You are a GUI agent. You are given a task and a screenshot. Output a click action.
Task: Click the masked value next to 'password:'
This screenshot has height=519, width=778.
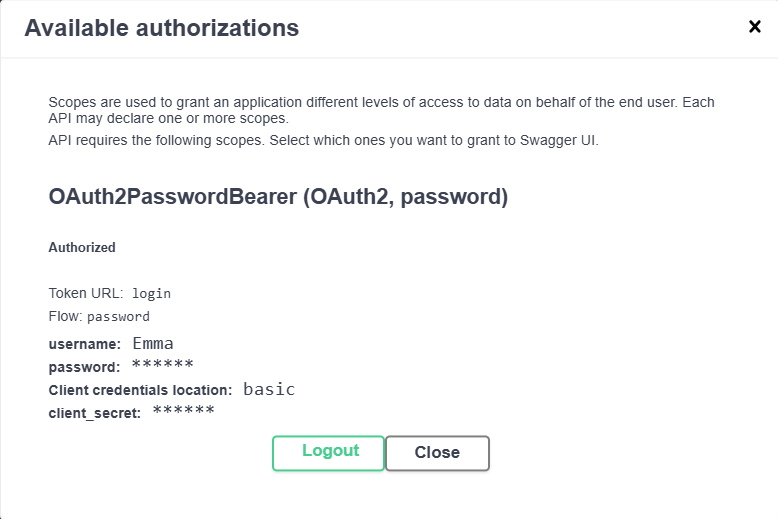[162, 365]
